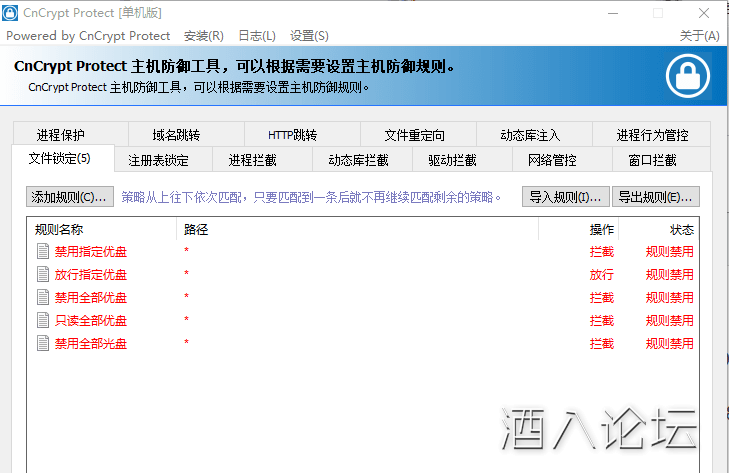Switch to the 窗口拦截 tab
Screen dimensions: 729x473
click(662, 160)
